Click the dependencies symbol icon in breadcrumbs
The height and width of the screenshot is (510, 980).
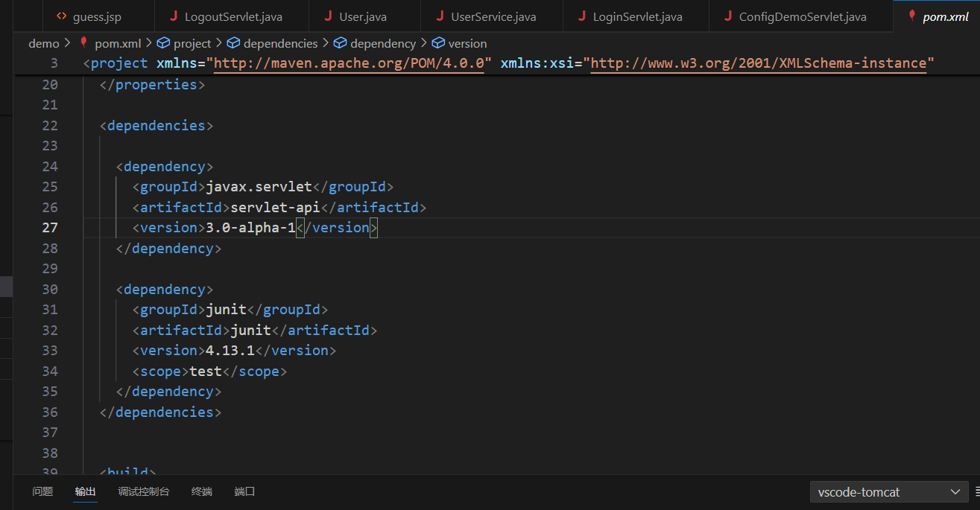tap(233, 44)
